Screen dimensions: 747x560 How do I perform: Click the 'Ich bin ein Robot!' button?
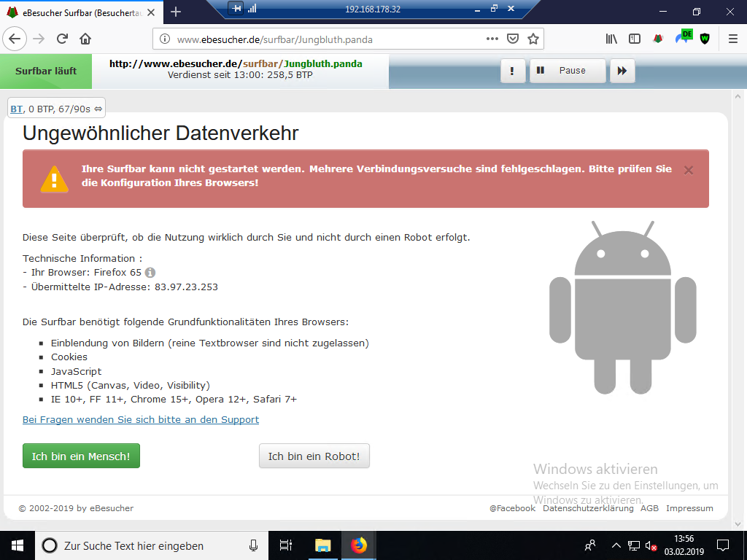point(314,456)
